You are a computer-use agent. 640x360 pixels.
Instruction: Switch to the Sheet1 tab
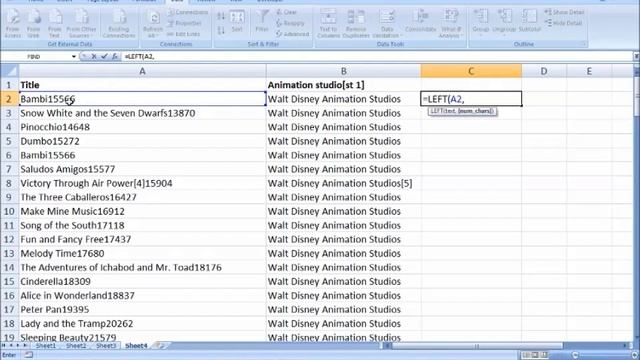pyautogui.click(x=46, y=346)
